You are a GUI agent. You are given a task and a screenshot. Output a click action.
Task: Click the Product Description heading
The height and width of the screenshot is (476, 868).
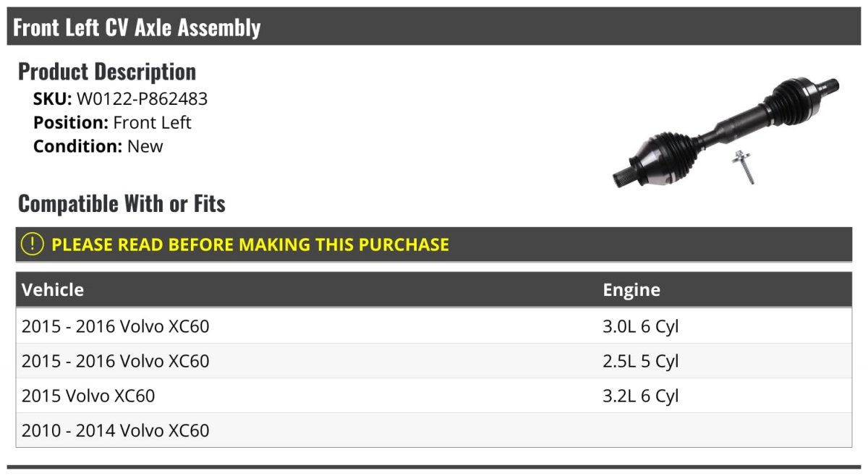coord(107,72)
